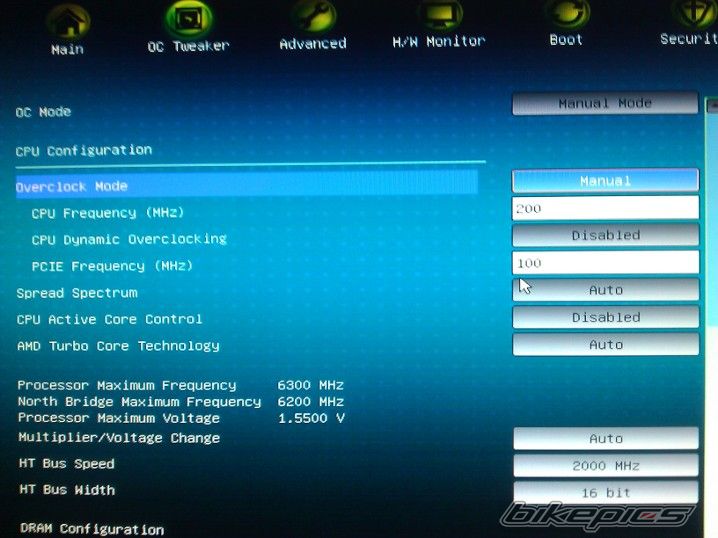The image size is (718, 538).
Task: Select Multiplier/Voltage Change Auto button
Action: [606, 439]
